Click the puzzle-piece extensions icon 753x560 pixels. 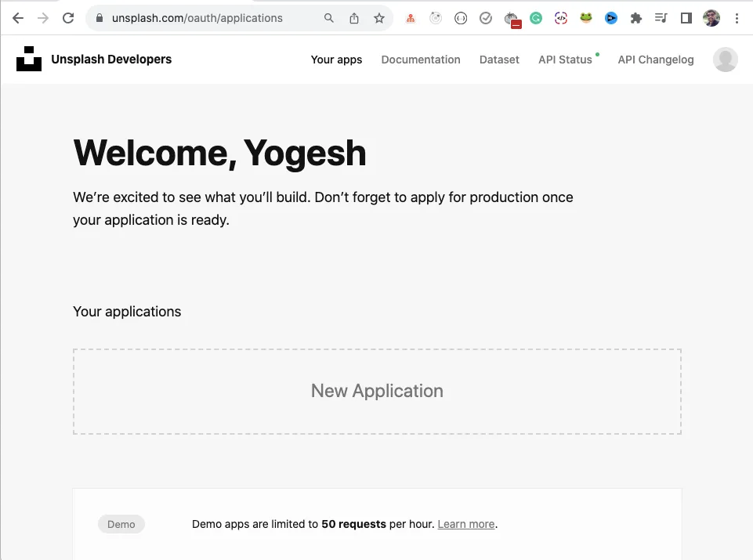click(x=636, y=17)
